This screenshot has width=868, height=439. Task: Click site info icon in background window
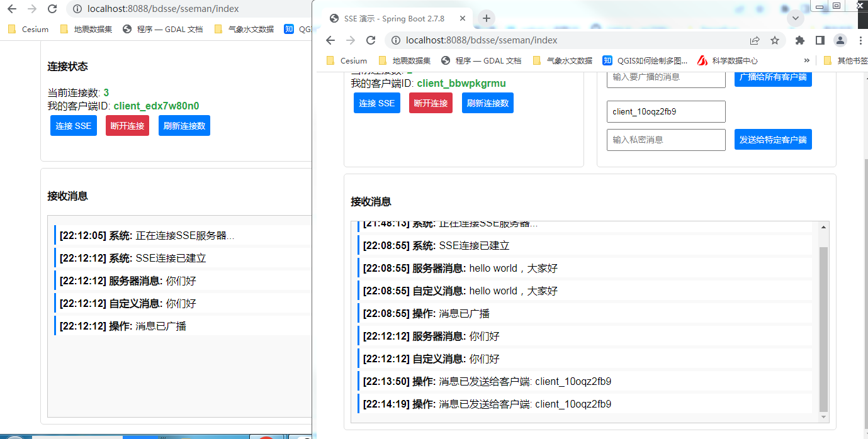[x=77, y=9]
